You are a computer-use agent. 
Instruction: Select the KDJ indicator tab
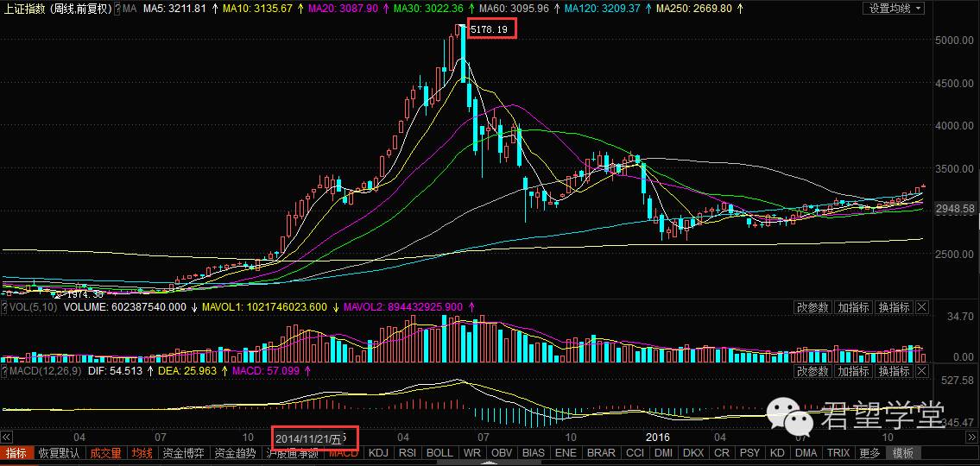[377, 453]
